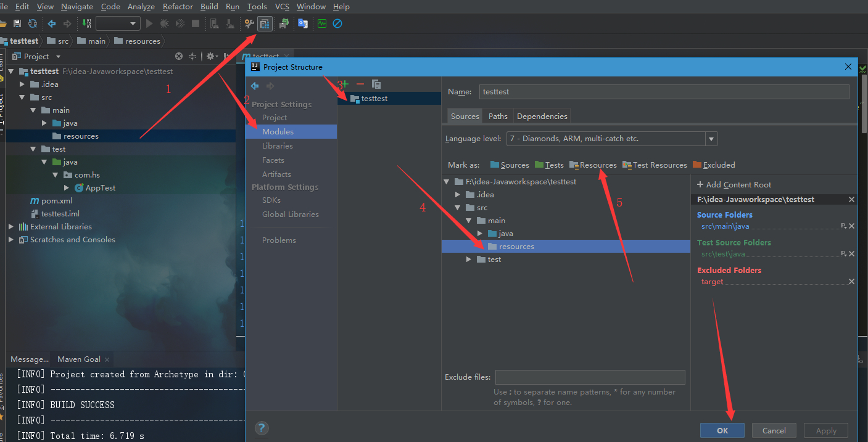Click Add Content Root
The height and width of the screenshot is (442, 868).
[x=734, y=185]
